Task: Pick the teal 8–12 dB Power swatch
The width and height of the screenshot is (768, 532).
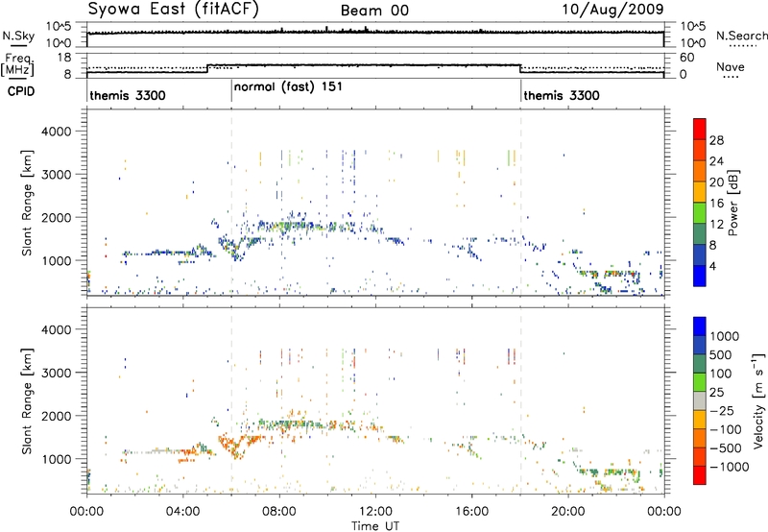Action: pyautogui.click(x=700, y=233)
